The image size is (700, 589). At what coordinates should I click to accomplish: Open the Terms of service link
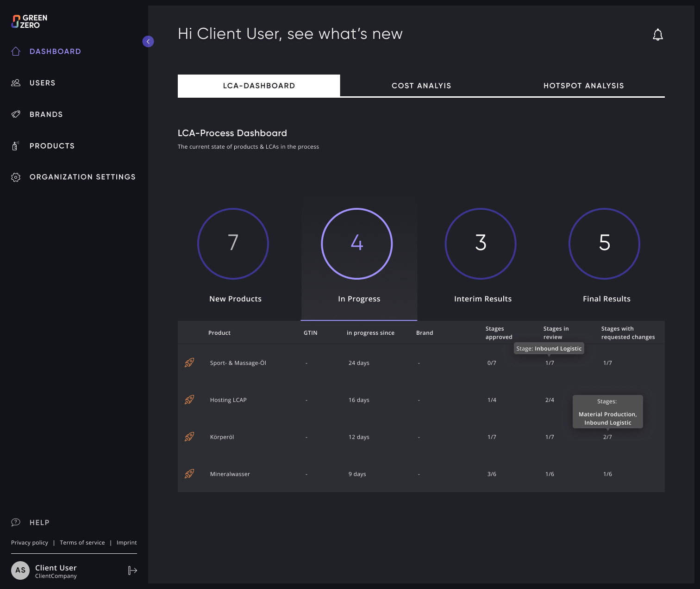coord(82,543)
